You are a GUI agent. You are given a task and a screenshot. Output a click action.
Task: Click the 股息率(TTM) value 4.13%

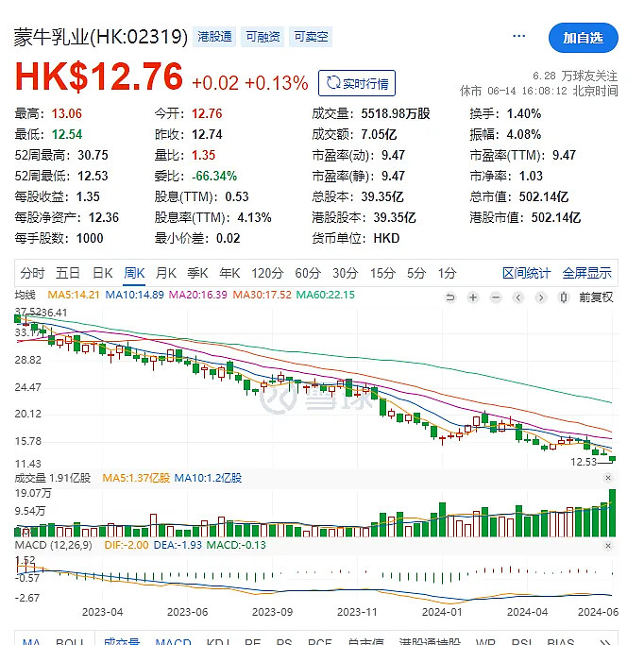[254, 217]
